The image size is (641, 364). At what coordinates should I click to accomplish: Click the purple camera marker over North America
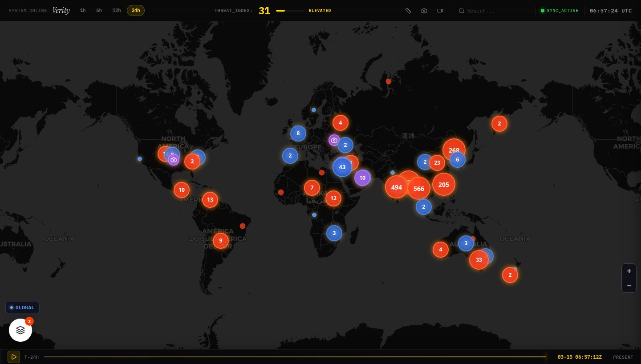pyautogui.click(x=174, y=160)
